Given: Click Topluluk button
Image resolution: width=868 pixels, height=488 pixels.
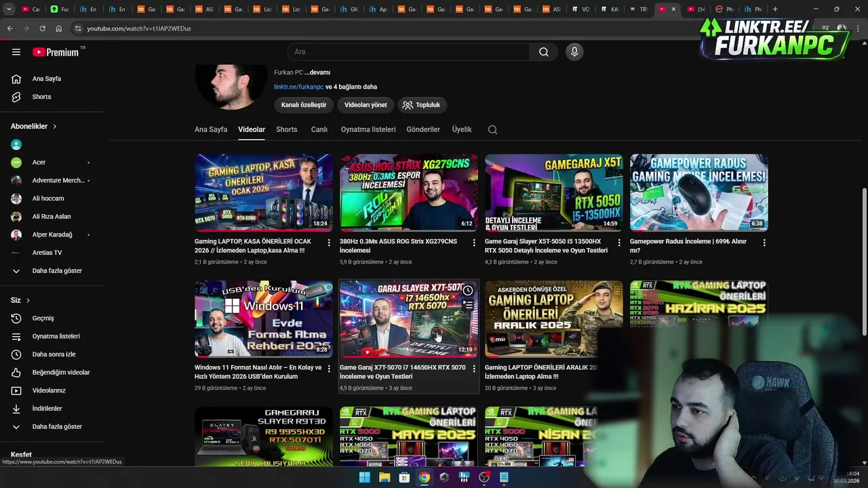Looking at the screenshot, I should [x=422, y=105].
